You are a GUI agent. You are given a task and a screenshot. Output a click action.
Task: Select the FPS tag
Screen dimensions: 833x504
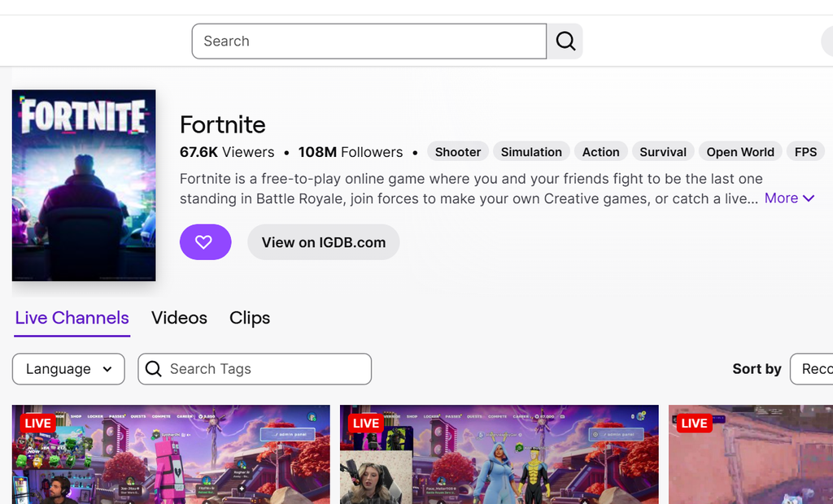(805, 152)
